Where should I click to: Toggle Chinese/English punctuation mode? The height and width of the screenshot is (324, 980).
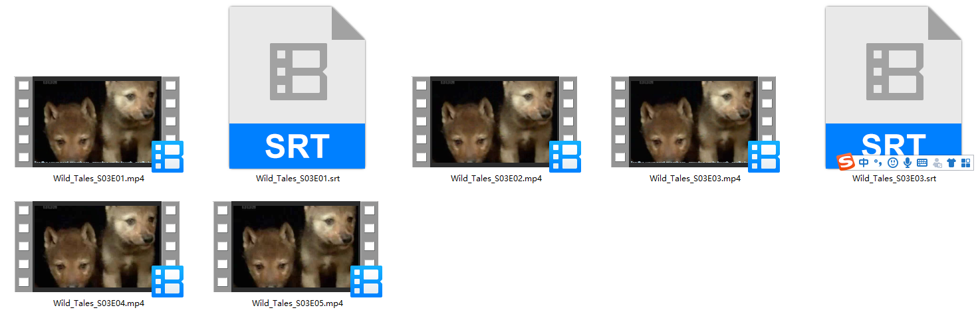pos(878,163)
